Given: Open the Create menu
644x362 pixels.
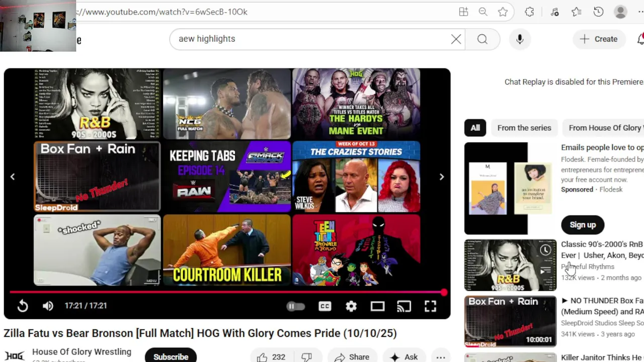Looking at the screenshot, I should (x=599, y=39).
